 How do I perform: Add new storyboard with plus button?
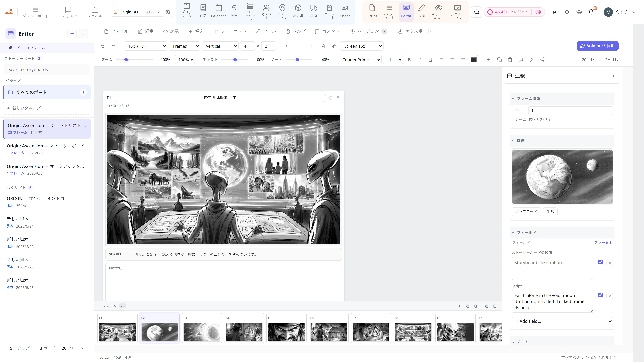[72, 34]
